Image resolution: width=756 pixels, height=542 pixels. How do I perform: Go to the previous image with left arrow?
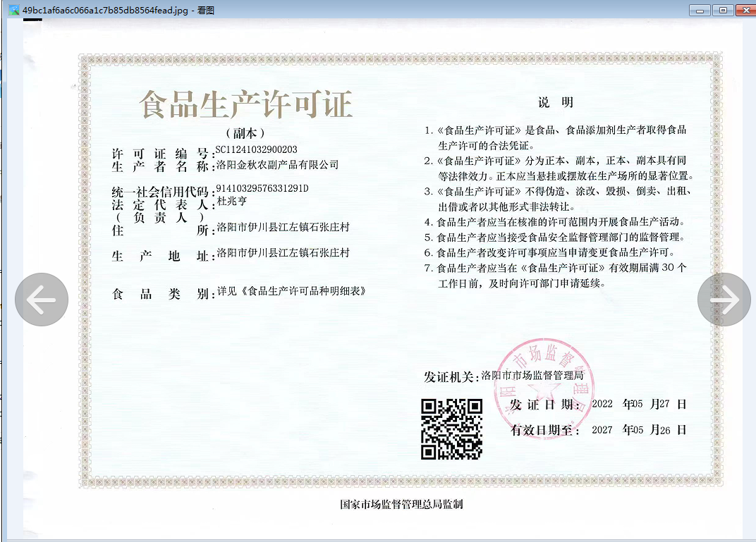point(42,300)
